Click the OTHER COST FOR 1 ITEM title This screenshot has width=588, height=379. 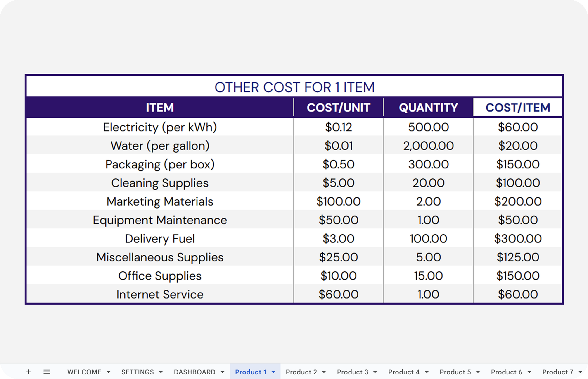294,87
